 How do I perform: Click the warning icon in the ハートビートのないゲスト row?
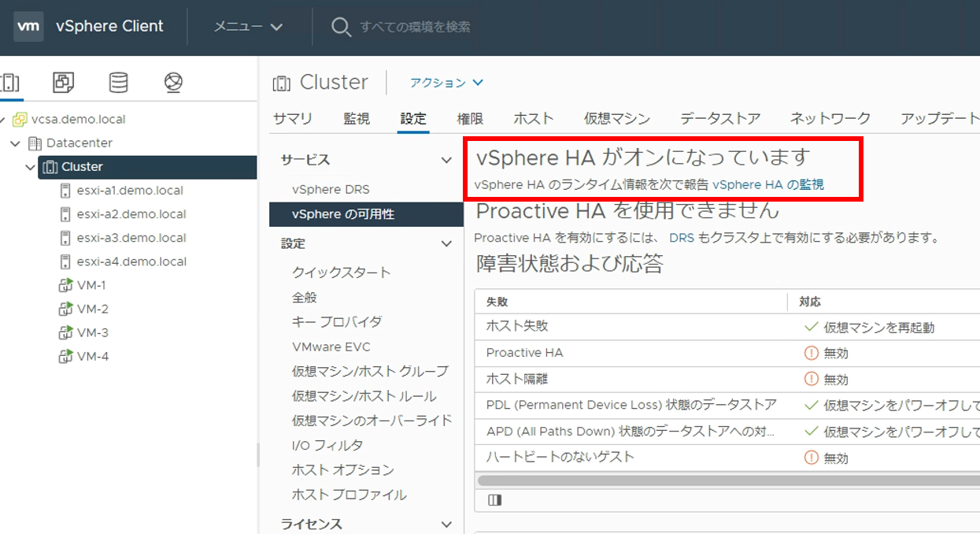812,457
